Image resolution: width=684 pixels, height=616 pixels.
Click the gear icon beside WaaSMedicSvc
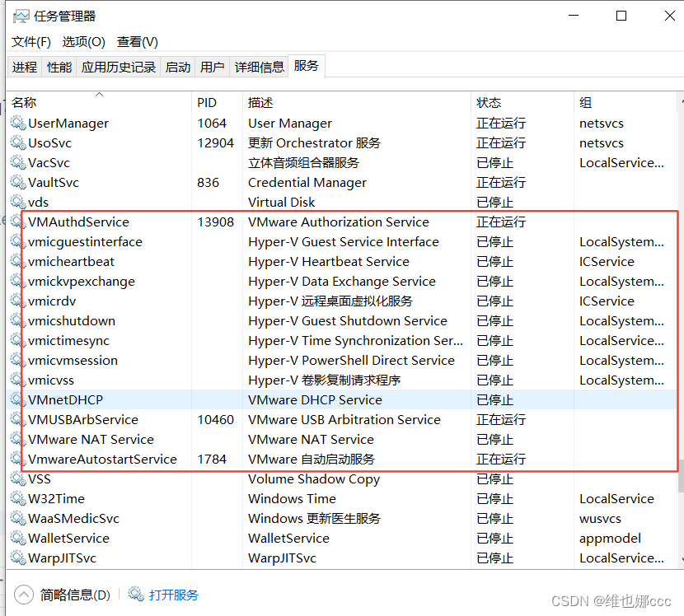coord(18,518)
